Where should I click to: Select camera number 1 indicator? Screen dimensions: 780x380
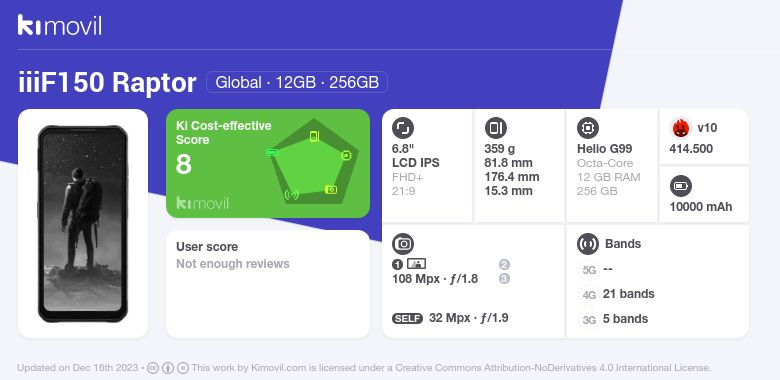(x=397, y=265)
